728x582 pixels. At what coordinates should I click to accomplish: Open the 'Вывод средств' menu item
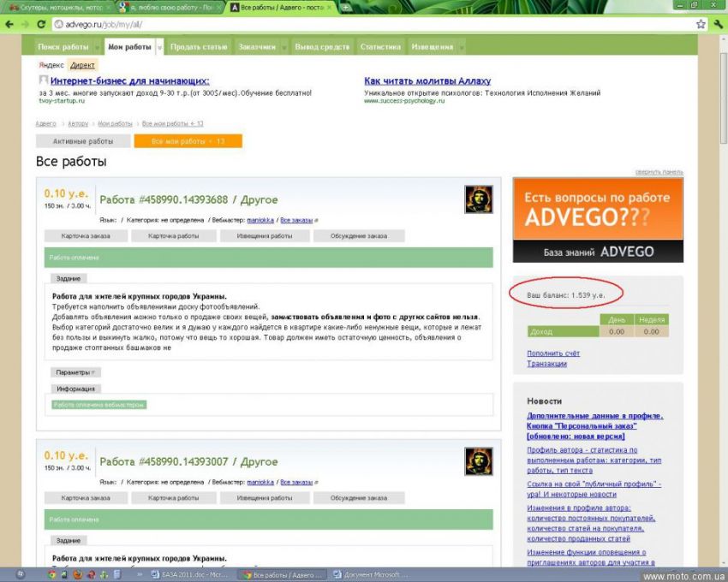pos(322,47)
